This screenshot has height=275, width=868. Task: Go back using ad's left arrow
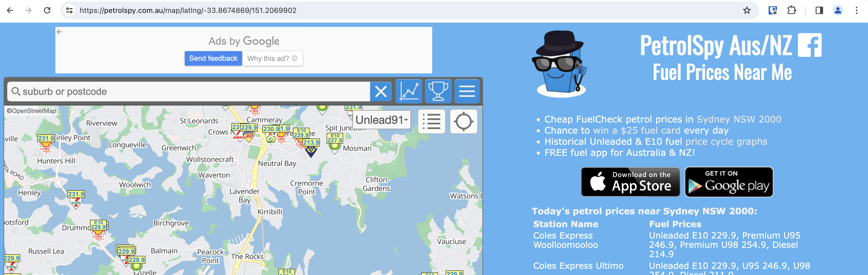(60, 32)
